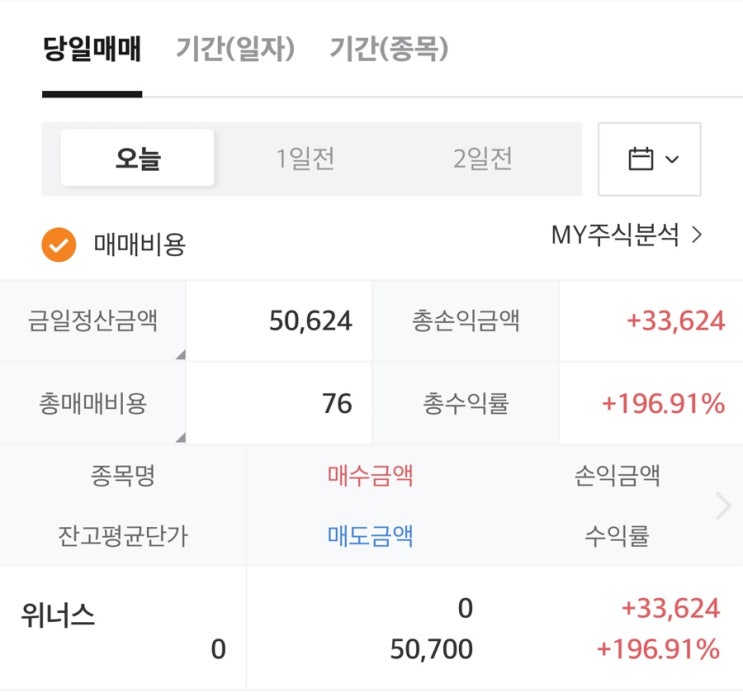The width and height of the screenshot is (743, 698).
Task: Tap the blue 매도금액 column header
Action: pos(370,536)
